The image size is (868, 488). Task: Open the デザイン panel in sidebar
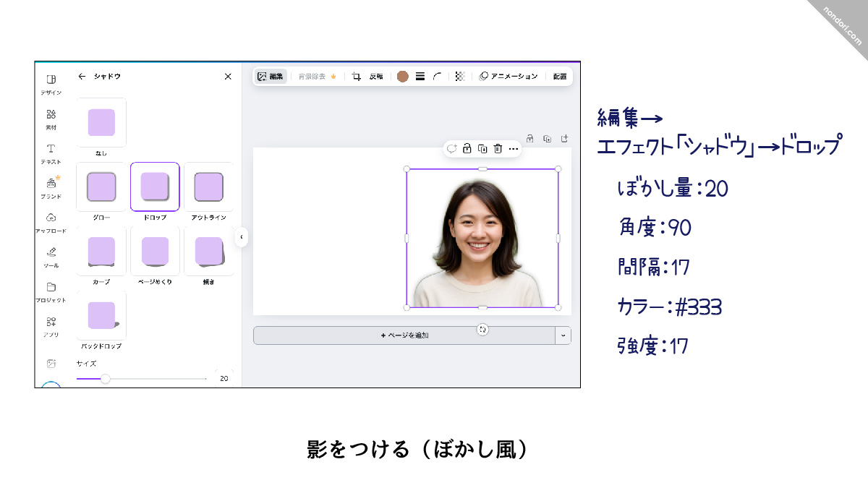pyautogui.click(x=51, y=83)
